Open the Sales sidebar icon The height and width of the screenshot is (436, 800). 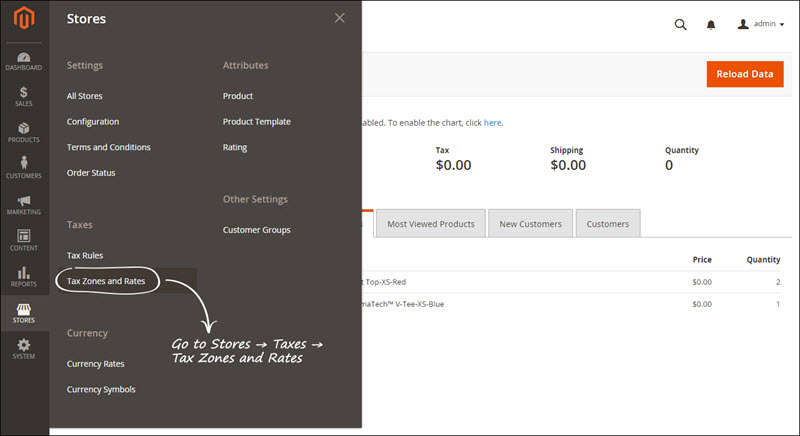(24, 96)
